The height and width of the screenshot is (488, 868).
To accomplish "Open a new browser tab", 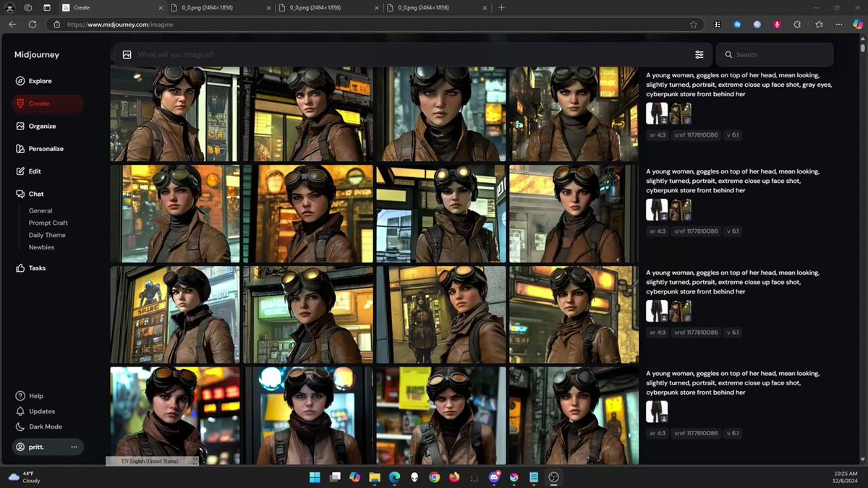I will click(502, 7).
